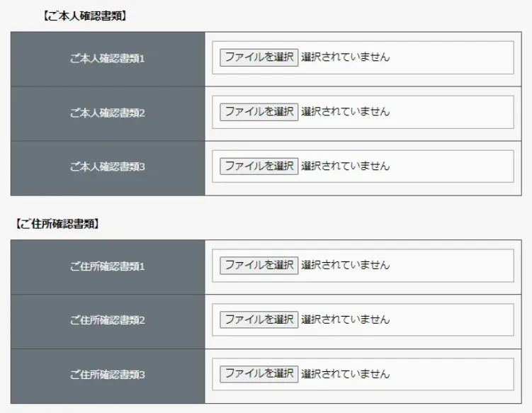Click 選択されていません beside ご住所確認書類2
The height and width of the screenshot is (413, 532).
point(345,319)
